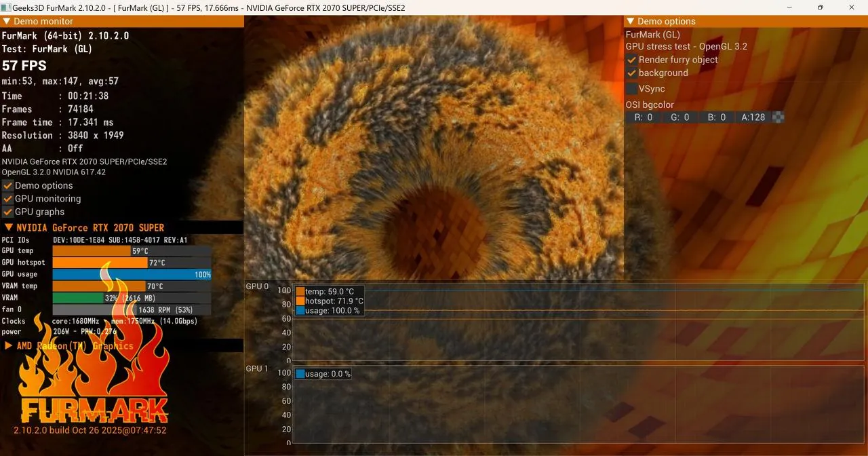This screenshot has width=868, height=456.
Task: Restore down the FurMark window
Action: pyautogui.click(x=820, y=7)
